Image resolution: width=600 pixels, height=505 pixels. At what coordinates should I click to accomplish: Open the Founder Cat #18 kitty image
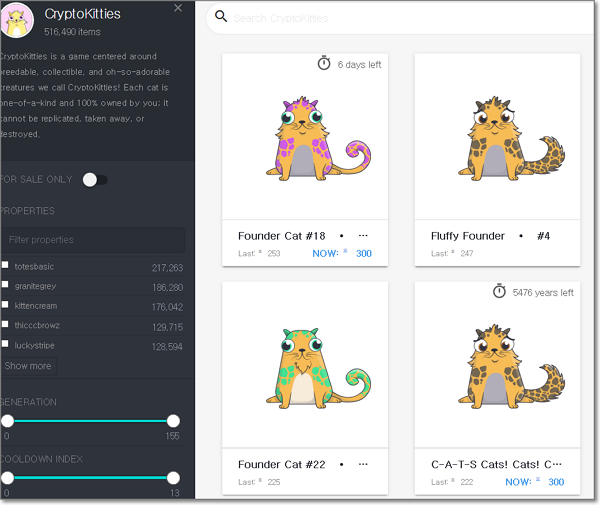(304, 140)
